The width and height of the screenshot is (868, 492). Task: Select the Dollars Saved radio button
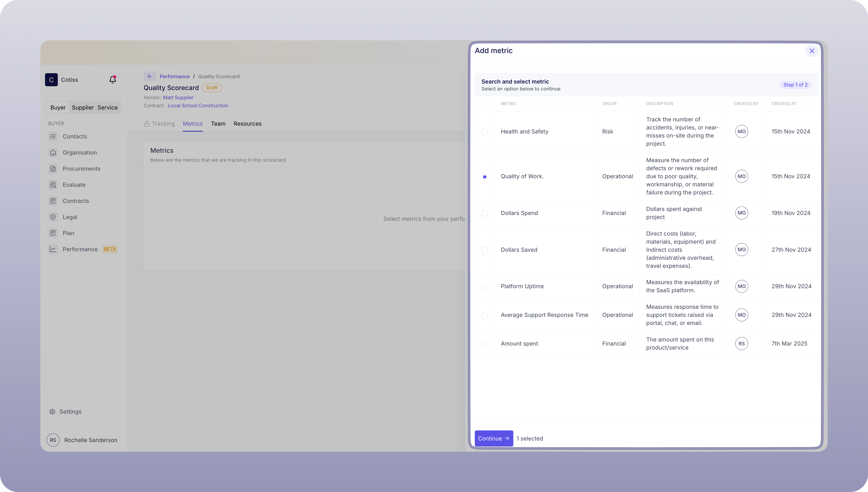coord(485,250)
